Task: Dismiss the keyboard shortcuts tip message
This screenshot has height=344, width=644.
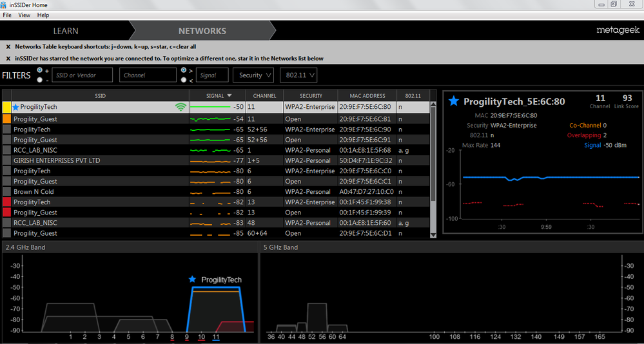Action: [x=8, y=47]
